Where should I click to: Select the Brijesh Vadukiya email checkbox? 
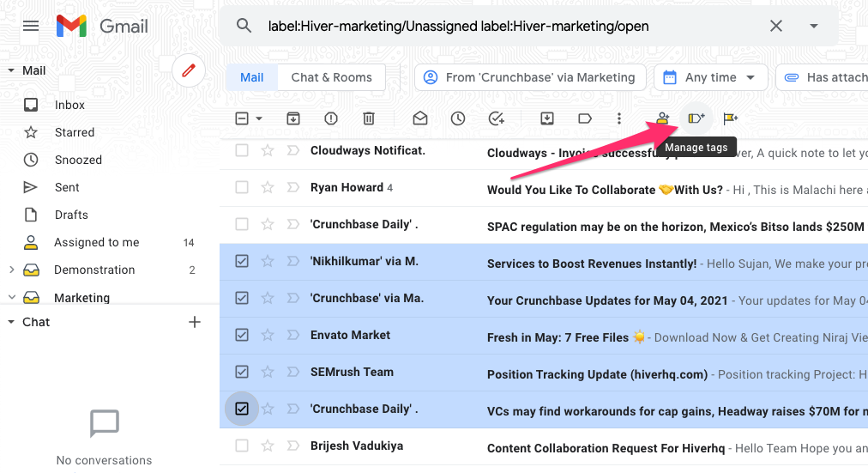[x=242, y=446]
